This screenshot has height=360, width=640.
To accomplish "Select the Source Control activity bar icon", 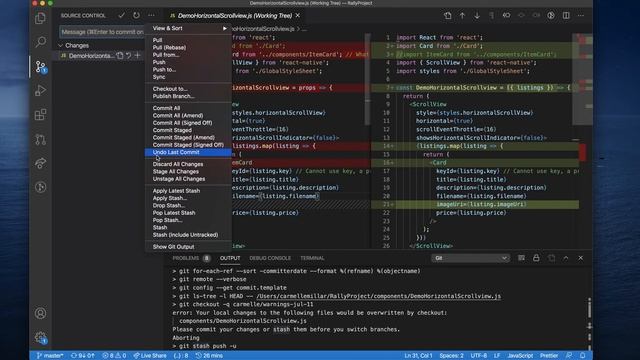I will pos(40,67).
